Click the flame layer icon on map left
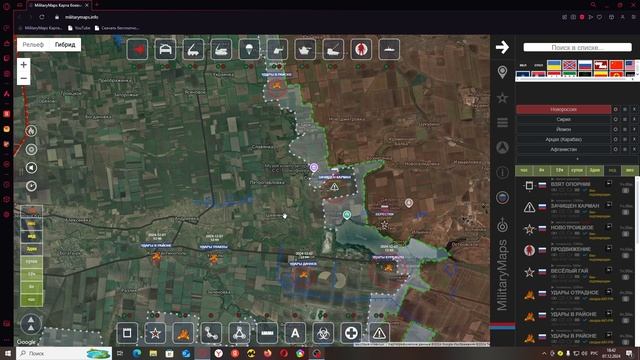Image resolution: width=640 pixels, height=360 pixels. 31,131
